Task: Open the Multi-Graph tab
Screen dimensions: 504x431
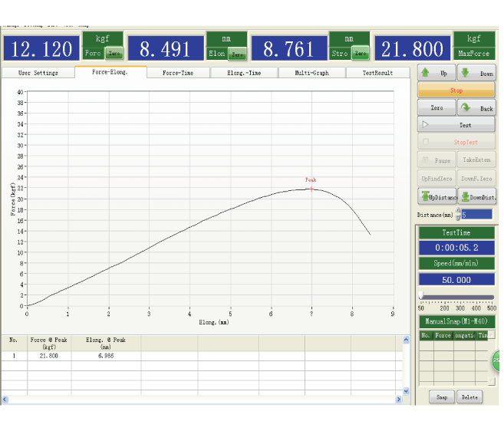Action: pos(311,73)
